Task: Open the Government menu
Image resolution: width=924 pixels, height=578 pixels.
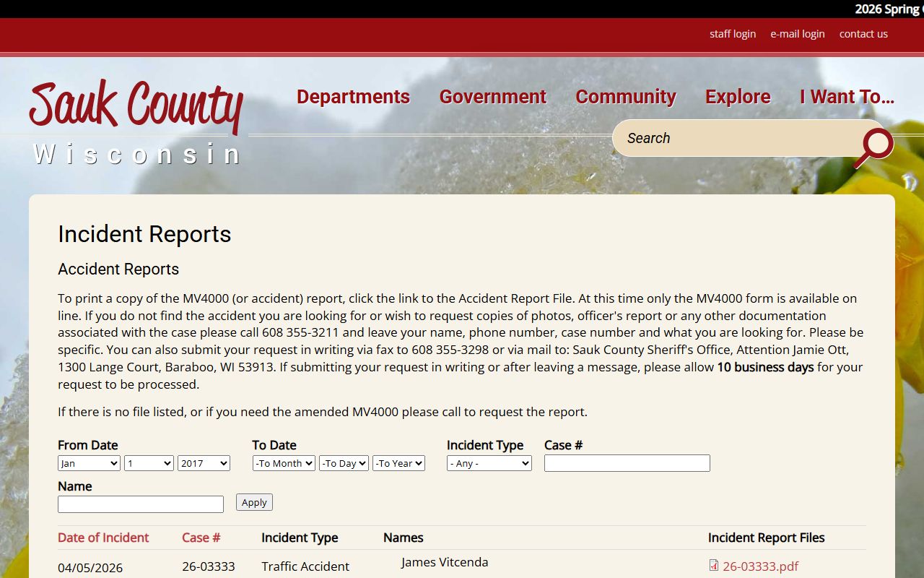Action: 493,97
